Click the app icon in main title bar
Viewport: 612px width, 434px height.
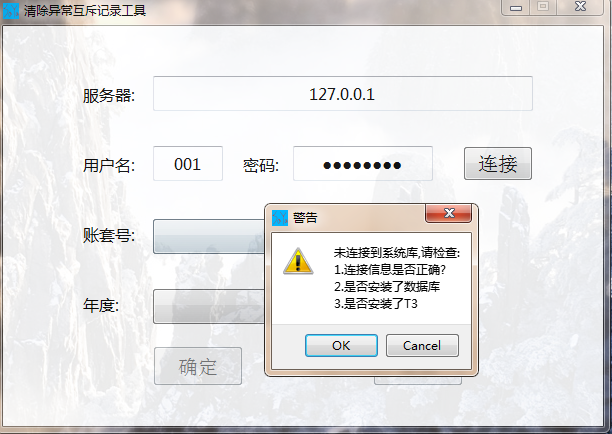[11, 11]
